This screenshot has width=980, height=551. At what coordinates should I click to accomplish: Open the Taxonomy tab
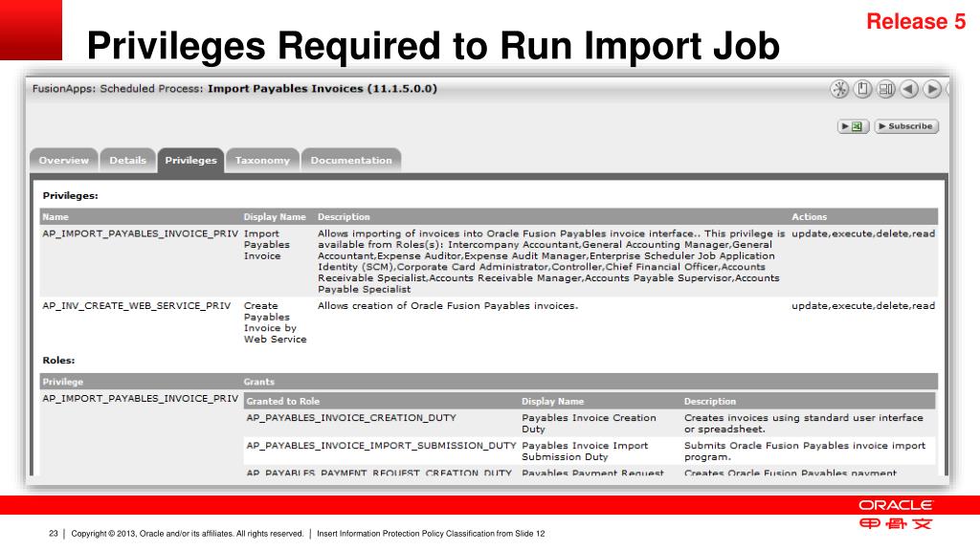click(x=262, y=160)
